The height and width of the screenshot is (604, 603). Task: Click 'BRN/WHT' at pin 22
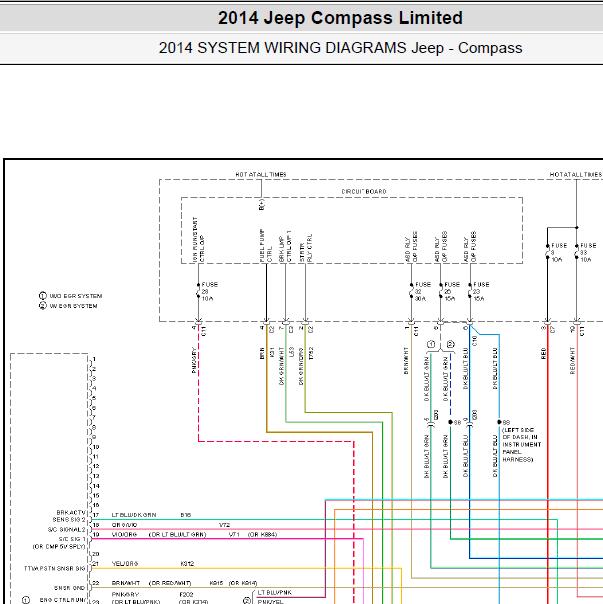pyautogui.click(x=125, y=583)
